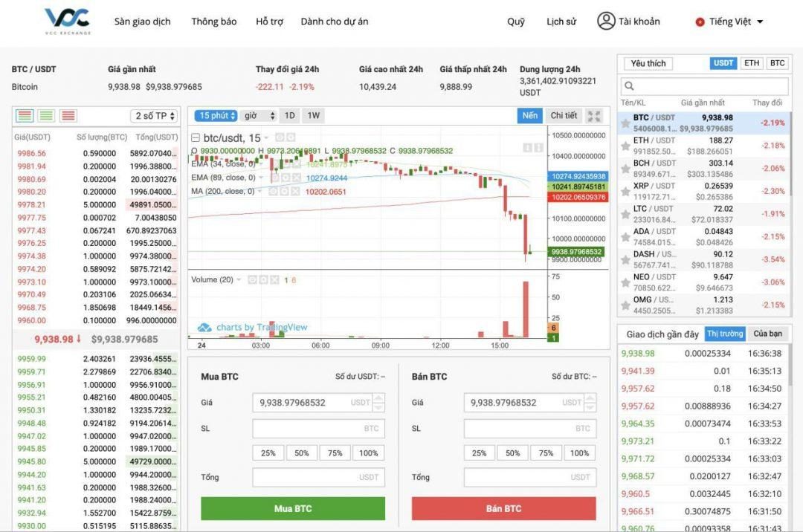Open the 15 phút interval dropdown
Viewport: 803px width, 532px height.
coord(216,116)
